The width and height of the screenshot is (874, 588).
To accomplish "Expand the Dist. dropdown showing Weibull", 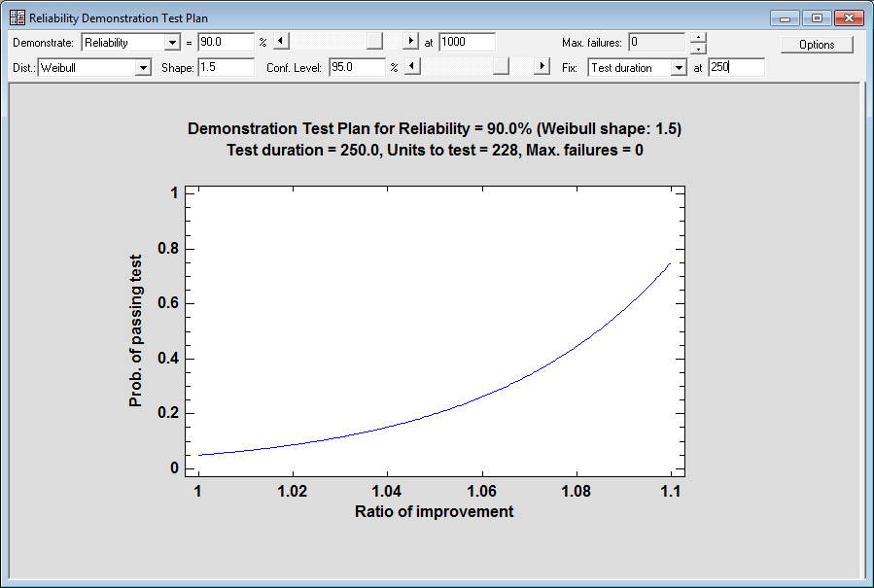I will (x=143, y=68).
